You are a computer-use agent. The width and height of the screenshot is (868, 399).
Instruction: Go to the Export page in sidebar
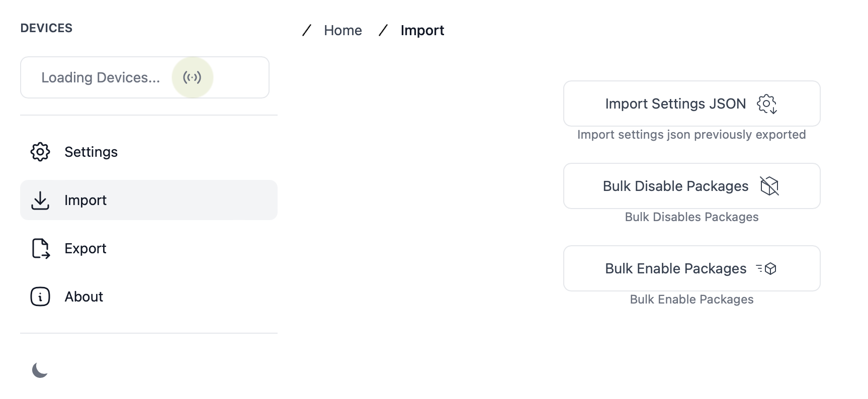point(149,248)
